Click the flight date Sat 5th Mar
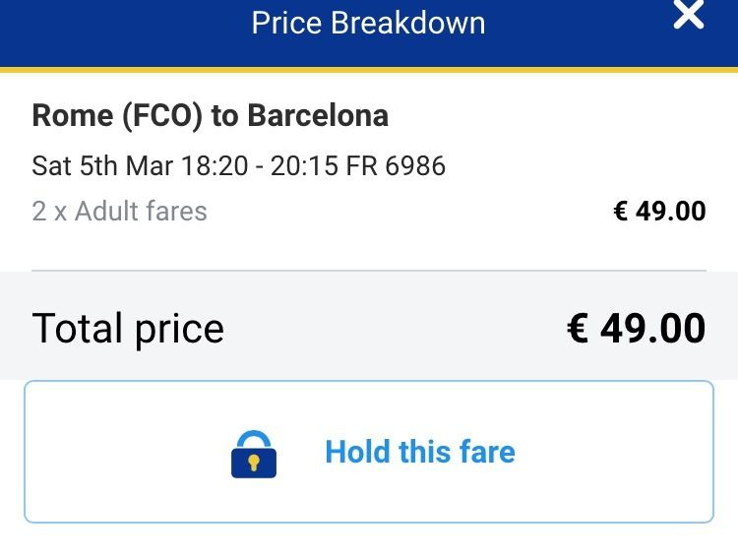Screen dimensions: 738x560 coord(102,165)
